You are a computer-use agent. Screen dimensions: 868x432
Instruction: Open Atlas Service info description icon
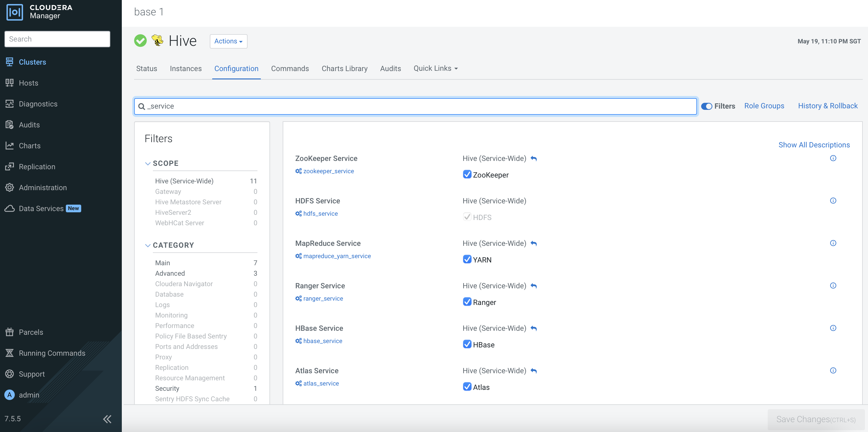[x=833, y=370]
